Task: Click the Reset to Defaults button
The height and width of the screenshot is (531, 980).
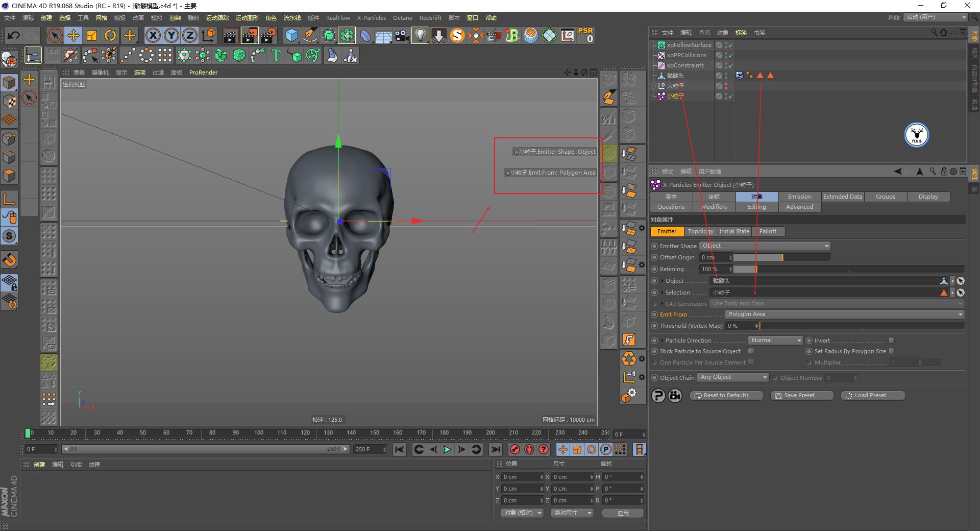Action: [726, 395]
